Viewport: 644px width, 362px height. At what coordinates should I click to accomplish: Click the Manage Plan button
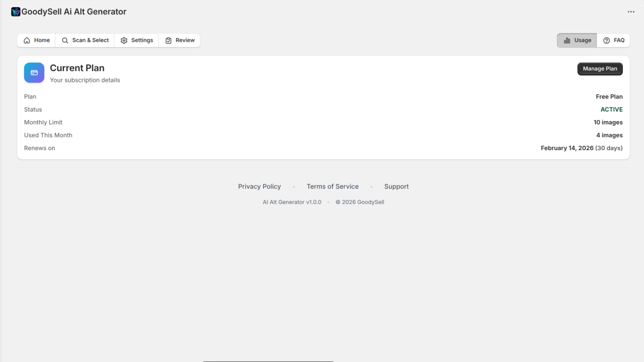pos(600,69)
